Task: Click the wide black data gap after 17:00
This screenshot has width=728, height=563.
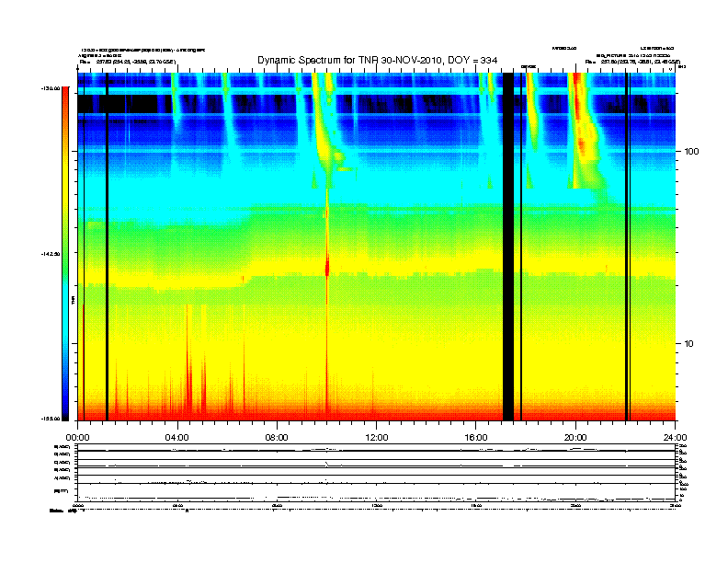Action: [508, 247]
